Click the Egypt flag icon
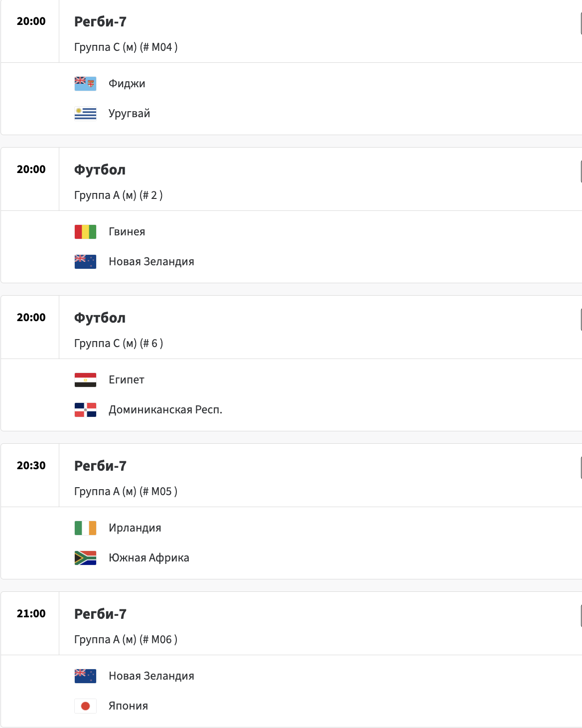Viewport: 582px width, 728px height. pyautogui.click(x=85, y=380)
